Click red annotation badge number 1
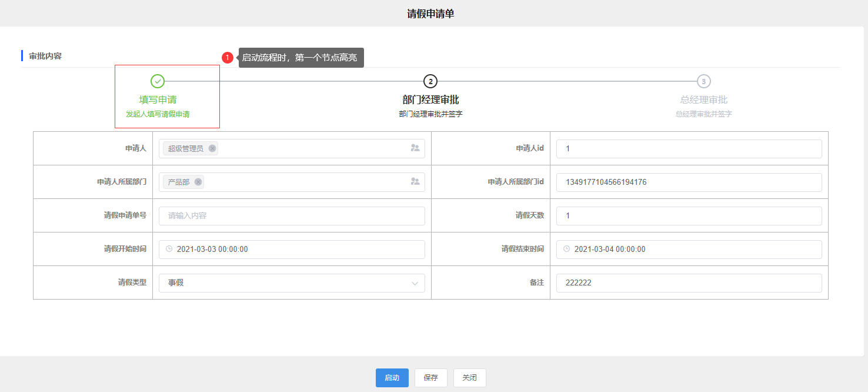Viewport: 868px width, 392px height. click(228, 58)
